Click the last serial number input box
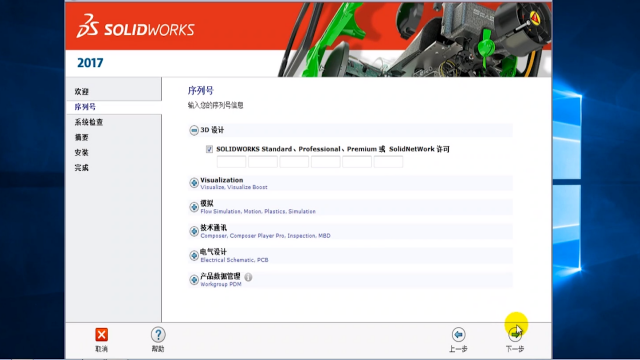The image size is (640, 360). point(388,162)
